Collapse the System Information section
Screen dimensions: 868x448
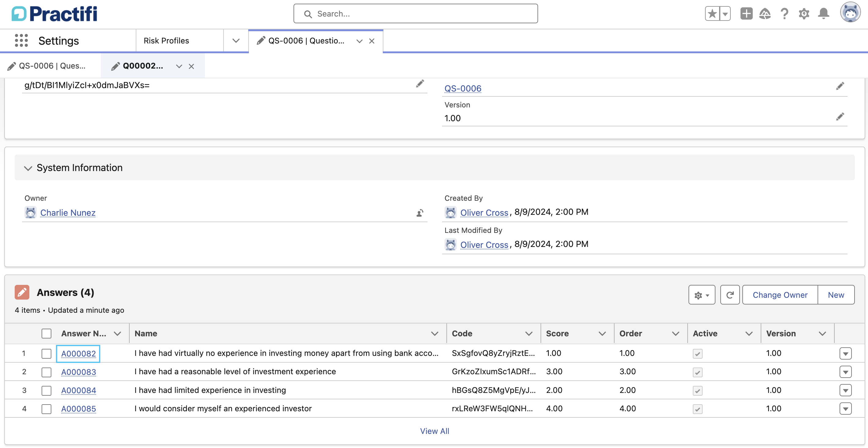point(28,168)
